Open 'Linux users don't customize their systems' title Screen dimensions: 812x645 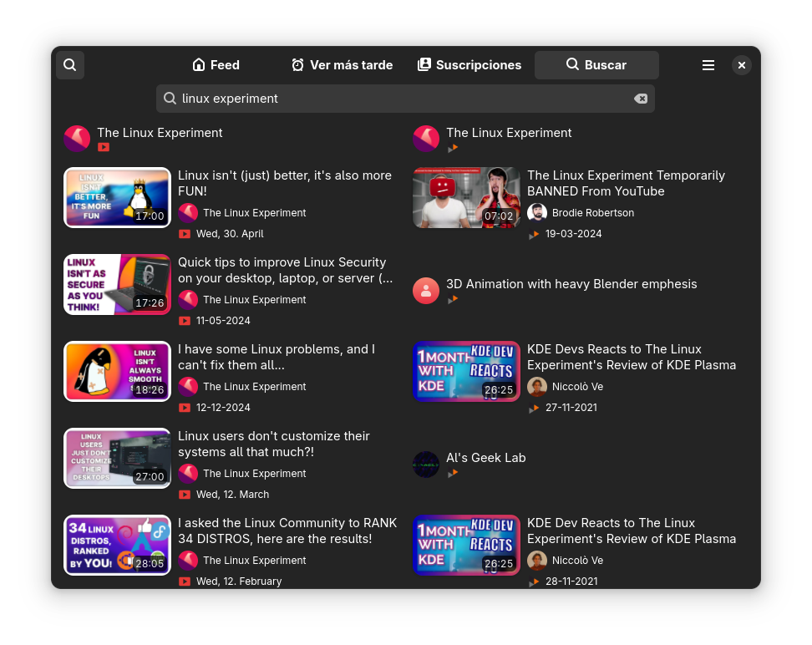274,444
